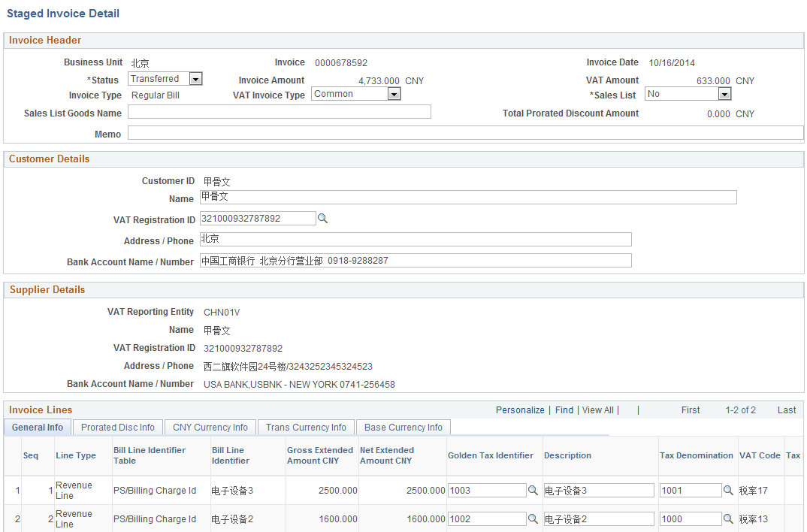Open Tax Denomination lookup for line 2
The width and height of the screenshot is (807, 532).
point(727,518)
